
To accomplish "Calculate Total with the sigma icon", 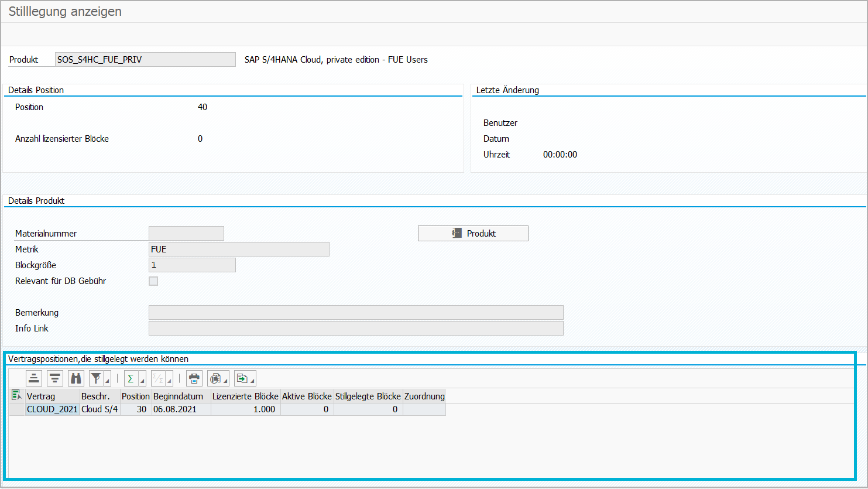I will (131, 378).
